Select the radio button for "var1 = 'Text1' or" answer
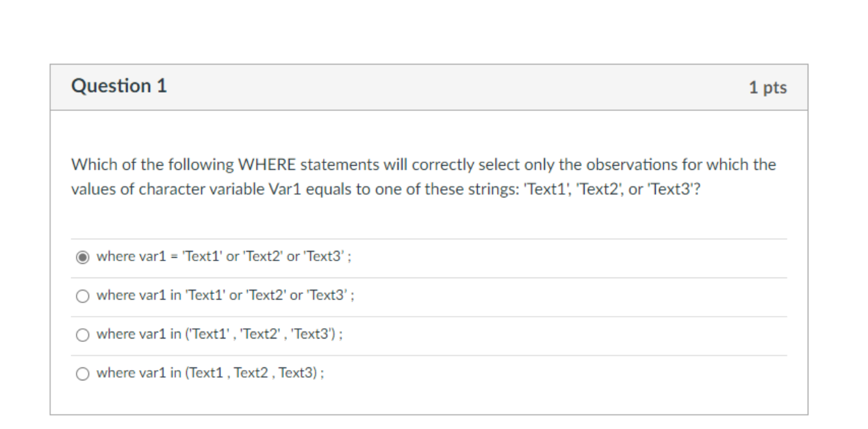This screenshot has width=868, height=429. [82, 257]
